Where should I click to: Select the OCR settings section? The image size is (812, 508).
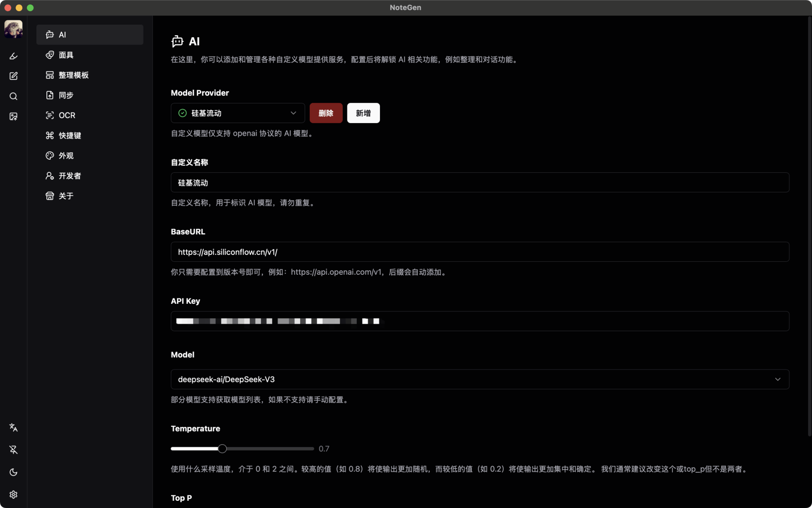coord(66,115)
